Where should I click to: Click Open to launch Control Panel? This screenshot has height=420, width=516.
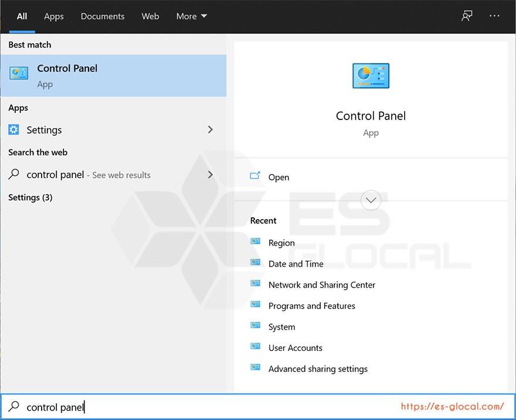tap(279, 177)
